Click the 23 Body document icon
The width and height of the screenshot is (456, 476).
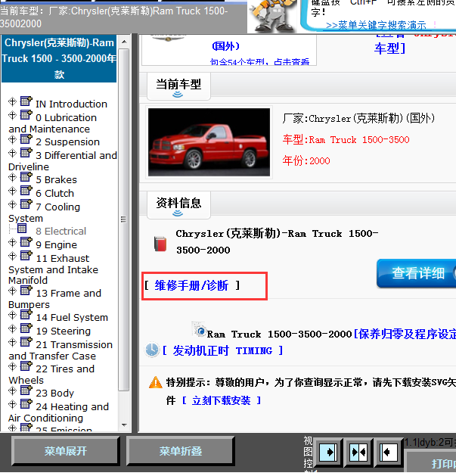[26, 390]
